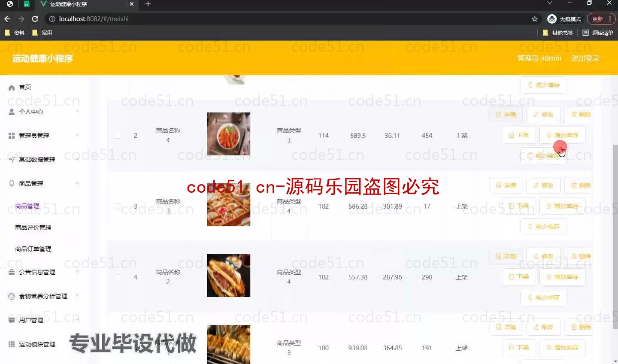
Task: Click the 用户管理 chat icon
Action: [12, 320]
